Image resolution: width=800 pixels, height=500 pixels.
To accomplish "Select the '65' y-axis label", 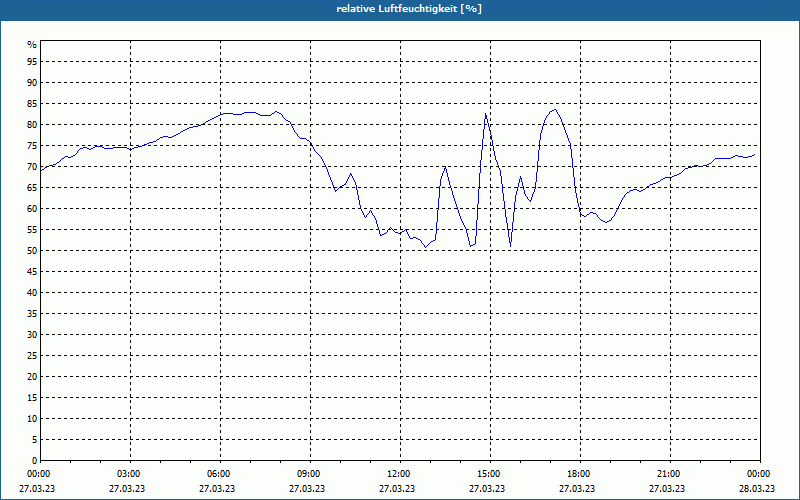I will pyautogui.click(x=32, y=188).
